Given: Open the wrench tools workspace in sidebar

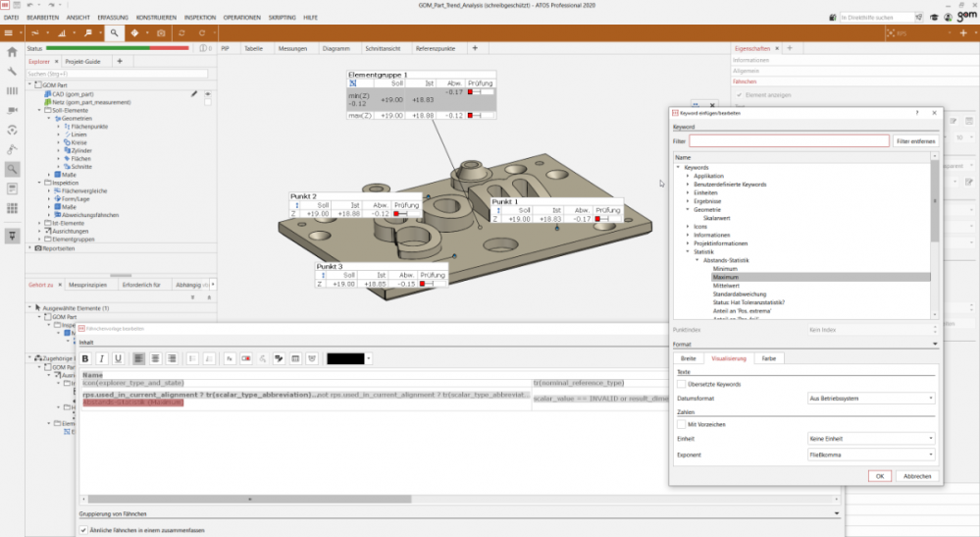Looking at the screenshot, I should (12, 72).
